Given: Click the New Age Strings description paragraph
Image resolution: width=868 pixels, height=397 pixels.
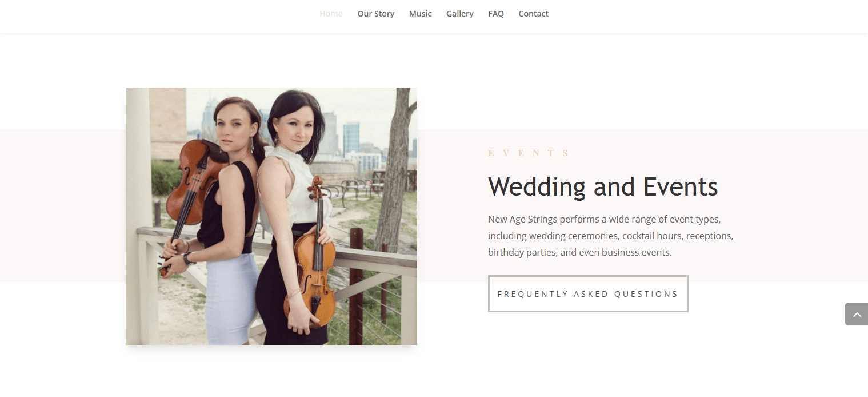Looking at the screenshot, I should coord(610,236).
